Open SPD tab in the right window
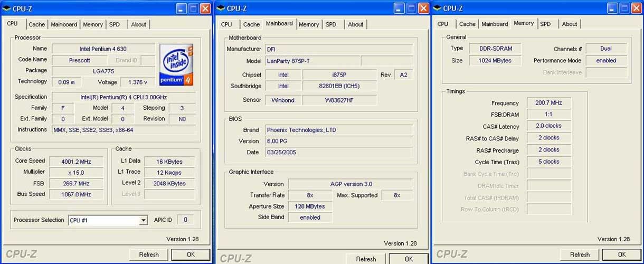The width and height of the screenshot is (644, 264). click(545, 24)
